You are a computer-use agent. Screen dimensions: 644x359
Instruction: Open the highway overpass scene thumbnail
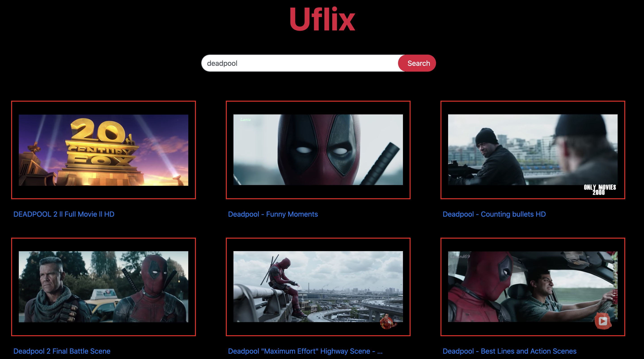pos(318,287)
